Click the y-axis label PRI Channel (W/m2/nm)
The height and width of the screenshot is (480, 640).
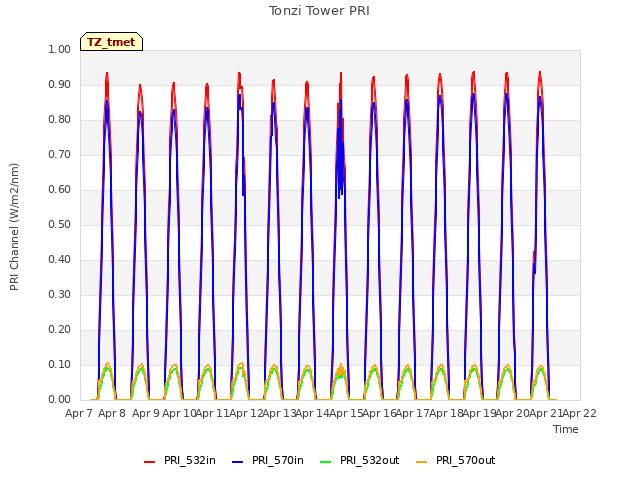click(14, 227)
